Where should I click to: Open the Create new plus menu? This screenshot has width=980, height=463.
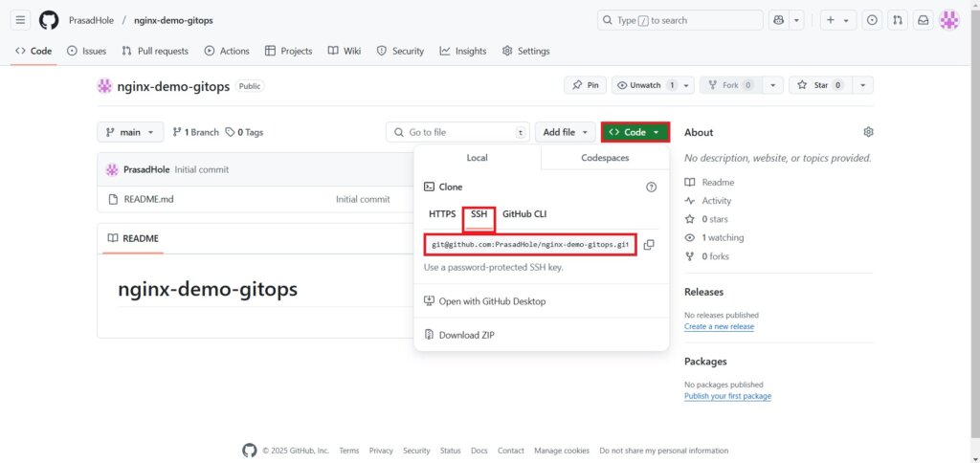tap(837, 20)
